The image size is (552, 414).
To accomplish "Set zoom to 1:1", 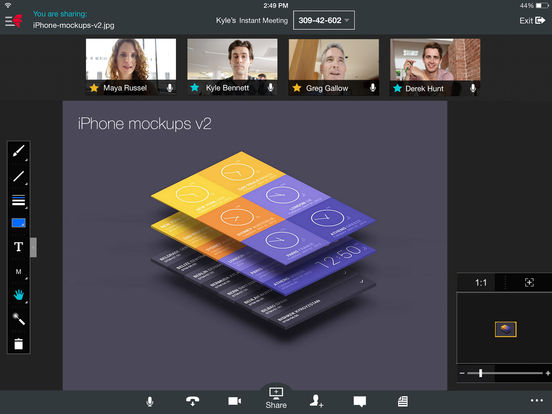I will click(x=481, y=283).
